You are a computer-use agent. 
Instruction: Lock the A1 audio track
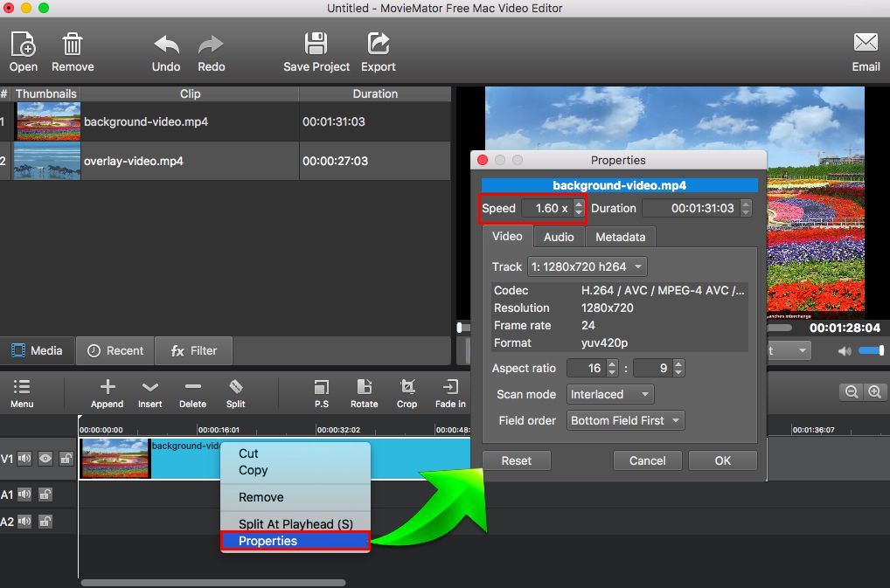(45, 495)
